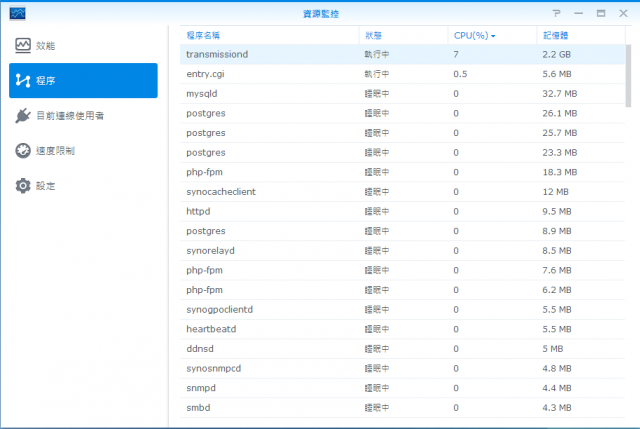Select the 程序 process tab
The height and width of the screenshot is (429, 640).
(x=83, y=80)
